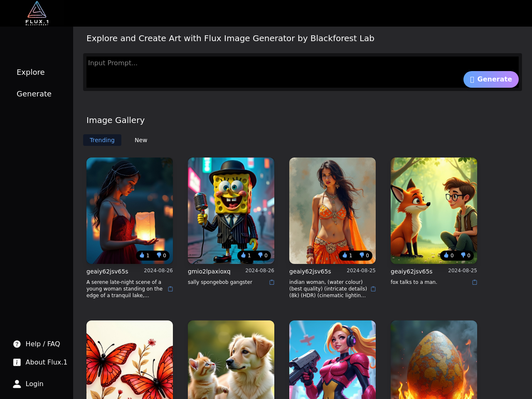Click the Image Gallery heading

click(116, 120)
